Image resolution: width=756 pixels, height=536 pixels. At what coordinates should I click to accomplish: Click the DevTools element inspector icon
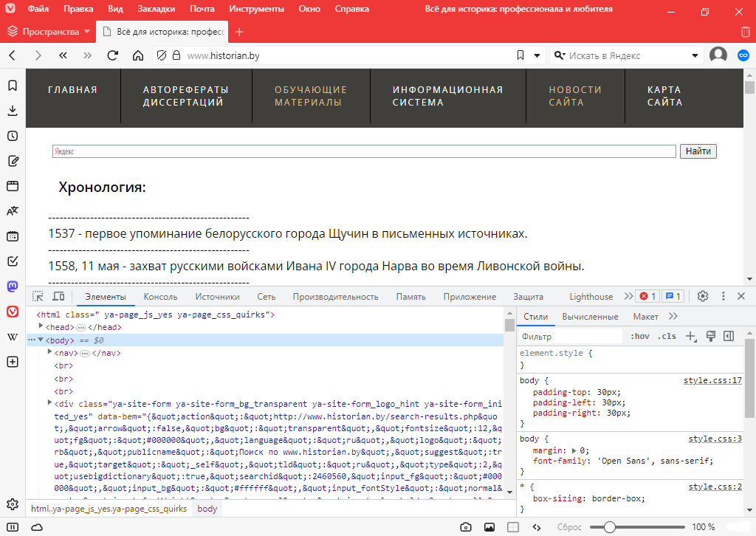pyautogui.click(x=38, y=297)
